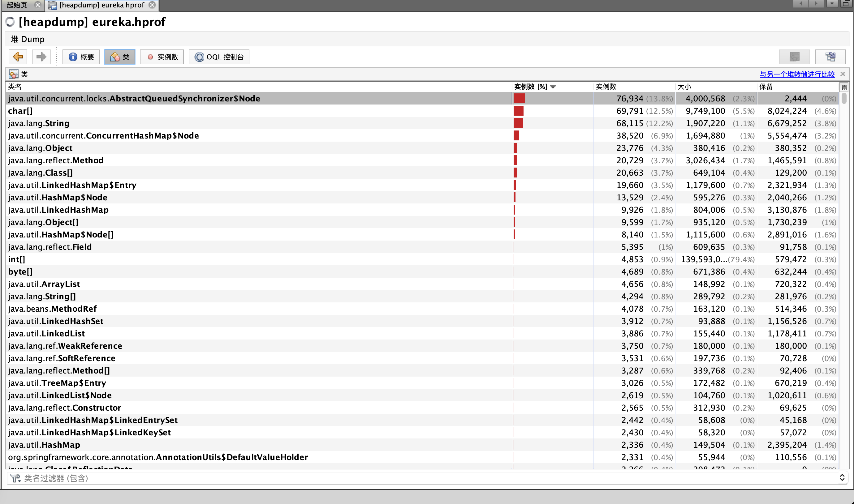This screenshot has height=504, width=854.
Task: Open the 概要 summary view
Action: pos(81,57)
